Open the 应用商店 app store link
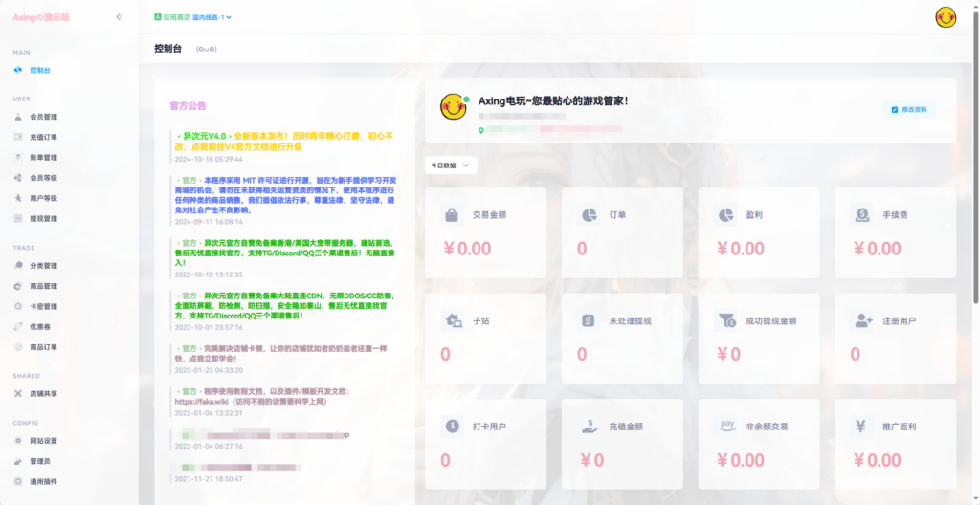980x505 pixels. (172, 17)
